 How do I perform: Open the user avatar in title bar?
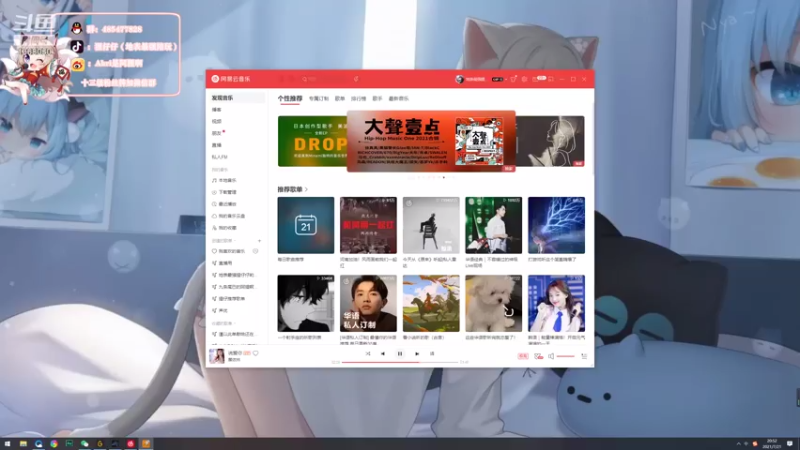pos(459,79)
